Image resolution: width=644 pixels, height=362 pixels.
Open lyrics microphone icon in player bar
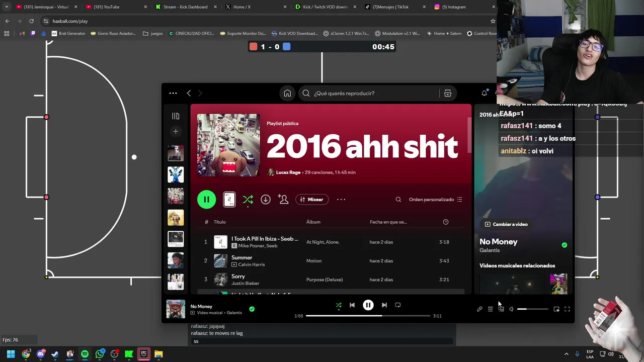pyautogui.click(x=479, y=309)
